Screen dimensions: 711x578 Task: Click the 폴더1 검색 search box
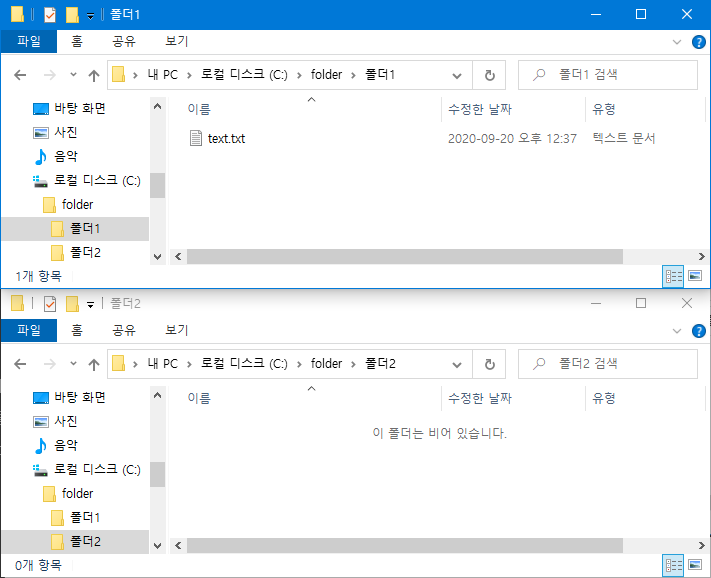coord(608,75)
